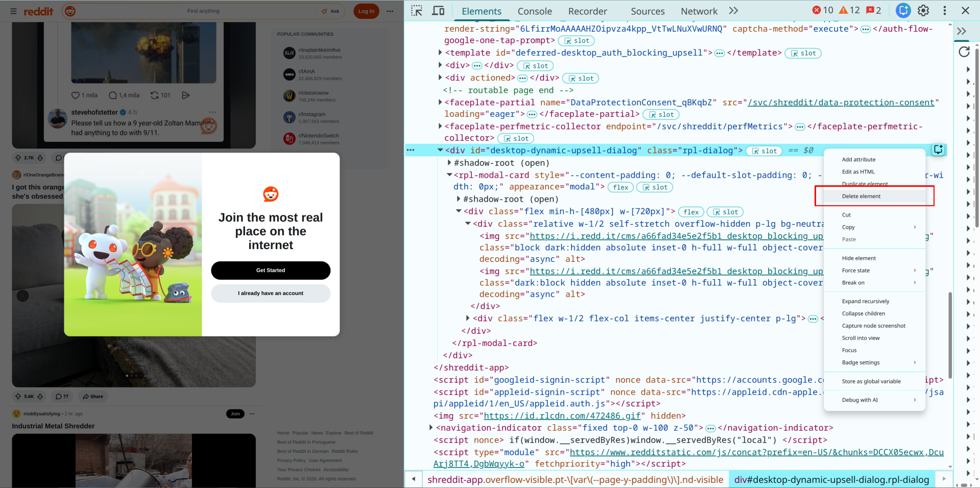Open the Sources tab

coord(648,11)
